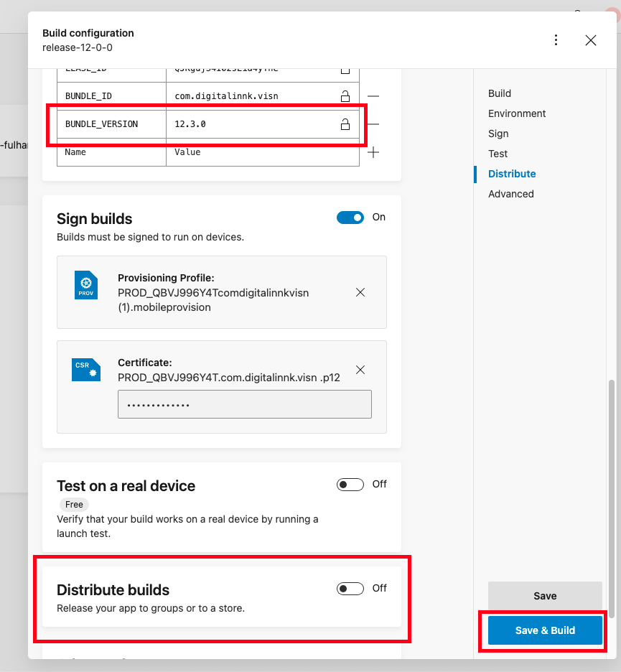Image resolution: width=621 pixels, height=672 pixels.
Task: Click the lock icon for BUNDLE_ID
Action: pos(345,96)
